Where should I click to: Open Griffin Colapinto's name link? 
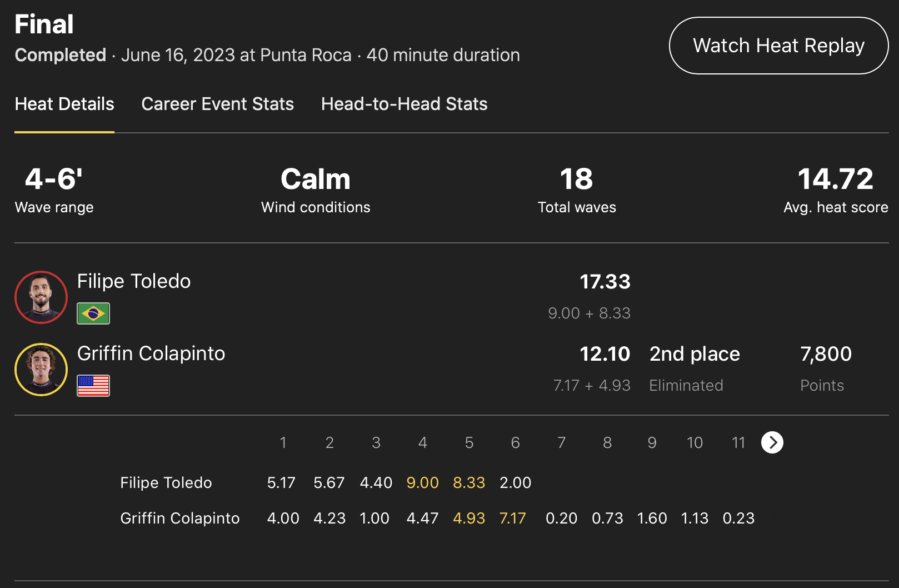pyautogui.click(x=151, y=353)
